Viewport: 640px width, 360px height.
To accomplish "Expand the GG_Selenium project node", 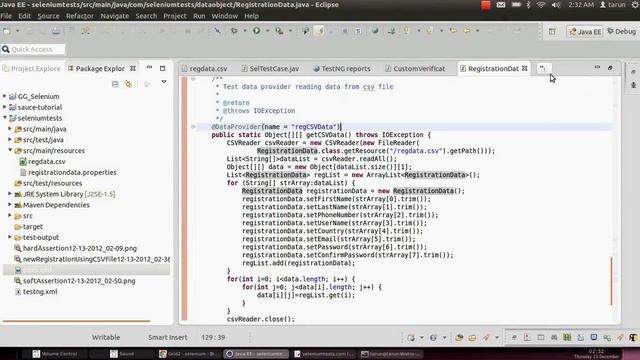I will pos(4,96).
